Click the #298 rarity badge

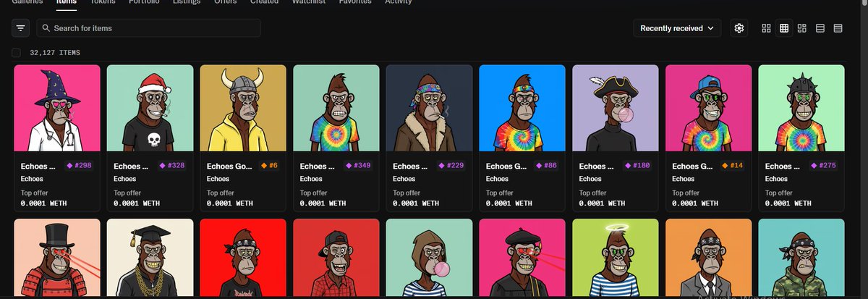point(80,166)
